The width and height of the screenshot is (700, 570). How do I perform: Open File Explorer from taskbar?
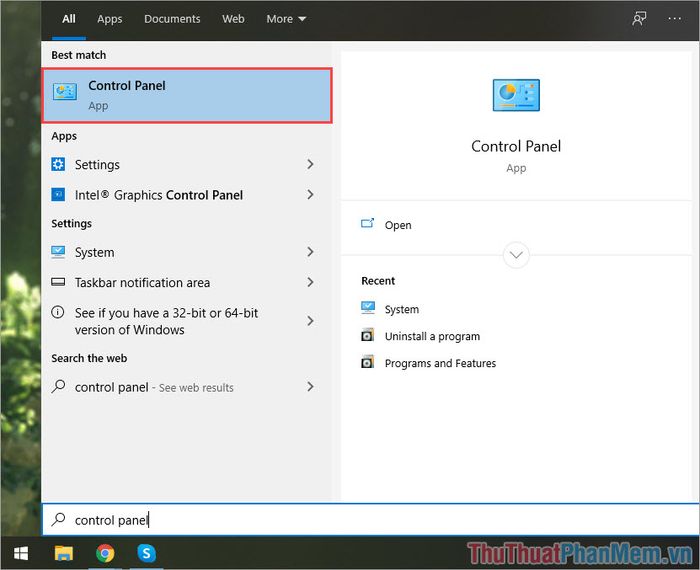[x=64, y=553]
